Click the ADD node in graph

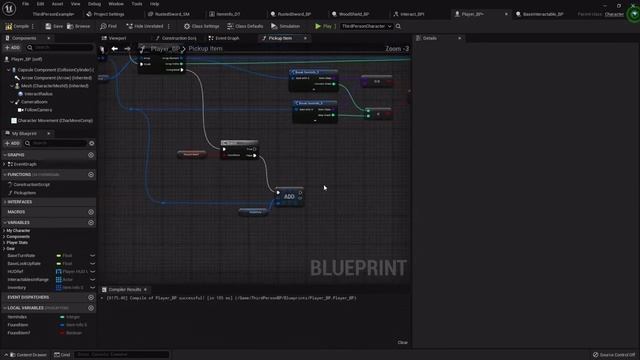click(289, 197)
